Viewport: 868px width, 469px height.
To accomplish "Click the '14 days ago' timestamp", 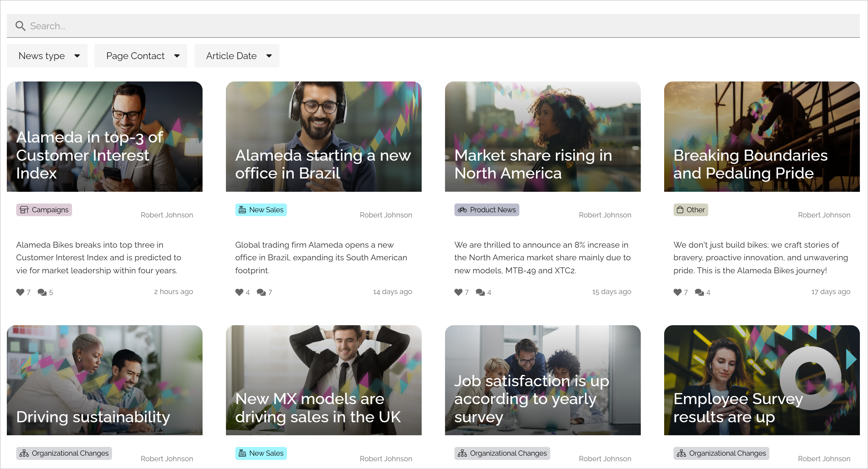I will [392, 292].
